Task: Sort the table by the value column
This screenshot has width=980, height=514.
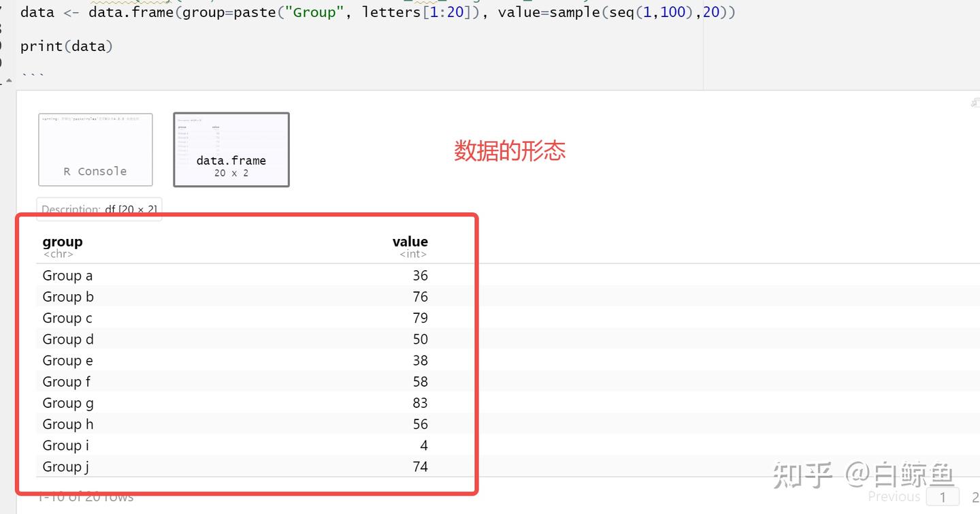Action: pyautogui.click(x=410, y=241)
